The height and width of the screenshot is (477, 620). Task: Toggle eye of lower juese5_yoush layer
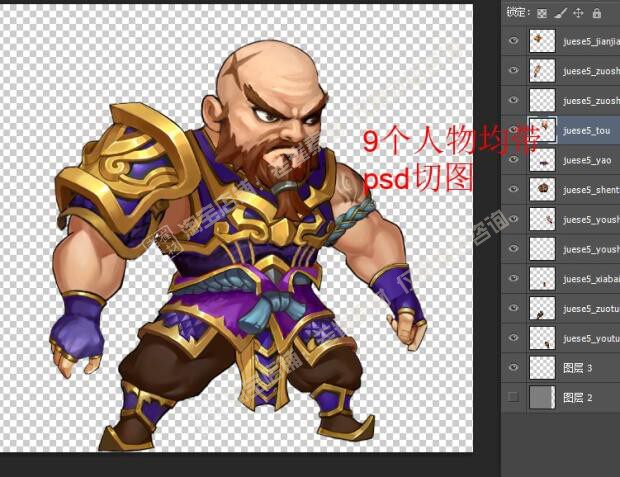pyautogui.click(x=514, y=248)
